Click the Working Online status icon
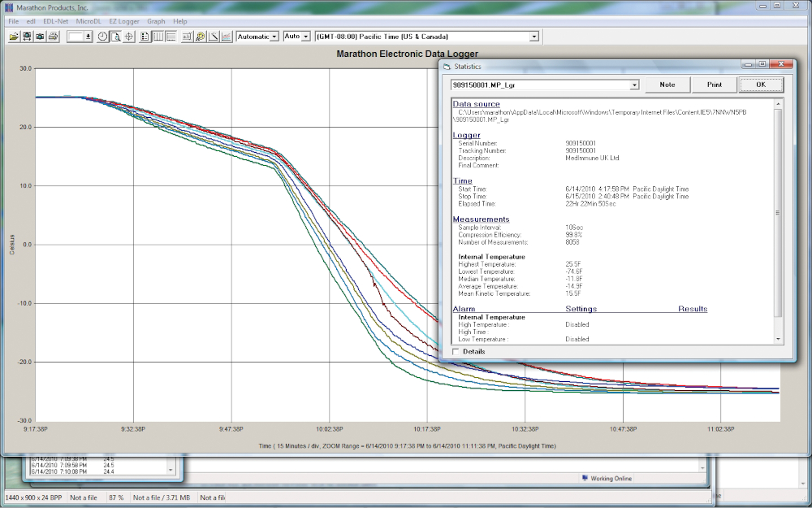This screenshot has width=812, height=508. (x=585, y=478)
